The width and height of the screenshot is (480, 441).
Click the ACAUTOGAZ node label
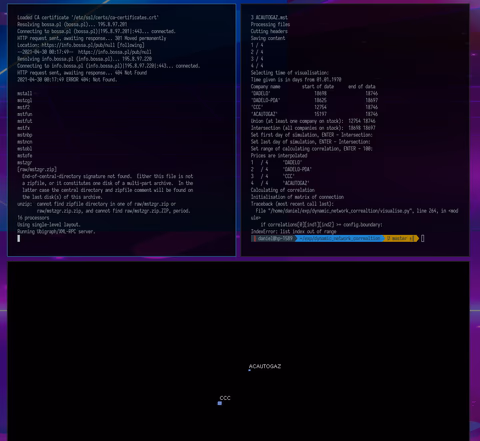point(265,366)
